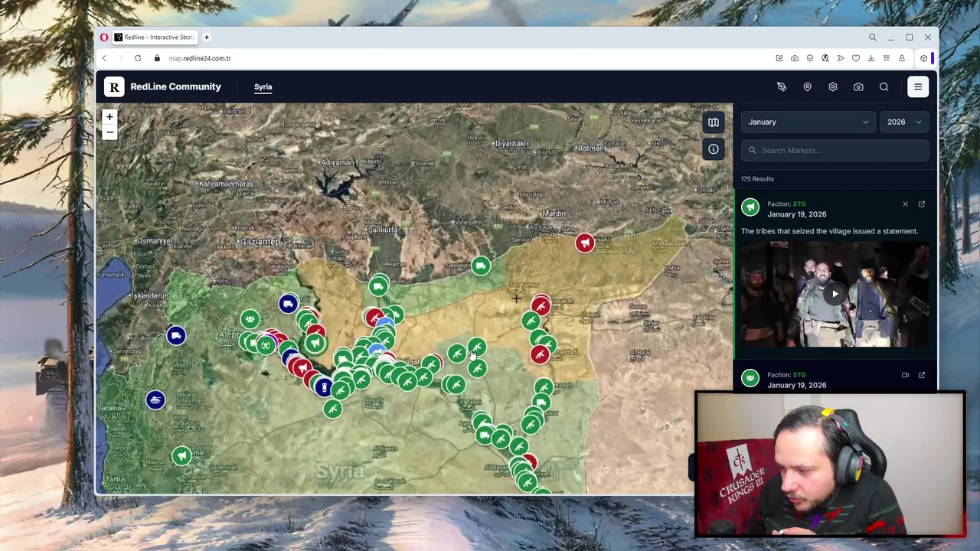Open the magnifier search icon in RedLine header
980x551 pixels.
pyautogui.click(x=884, y=87)
